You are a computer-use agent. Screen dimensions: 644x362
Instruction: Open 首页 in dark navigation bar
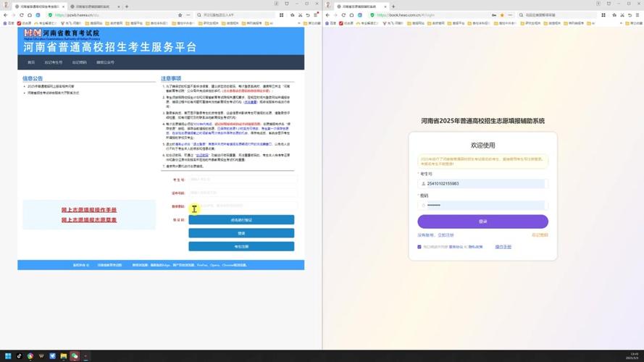pyautogui.click(x=31, y=62)
